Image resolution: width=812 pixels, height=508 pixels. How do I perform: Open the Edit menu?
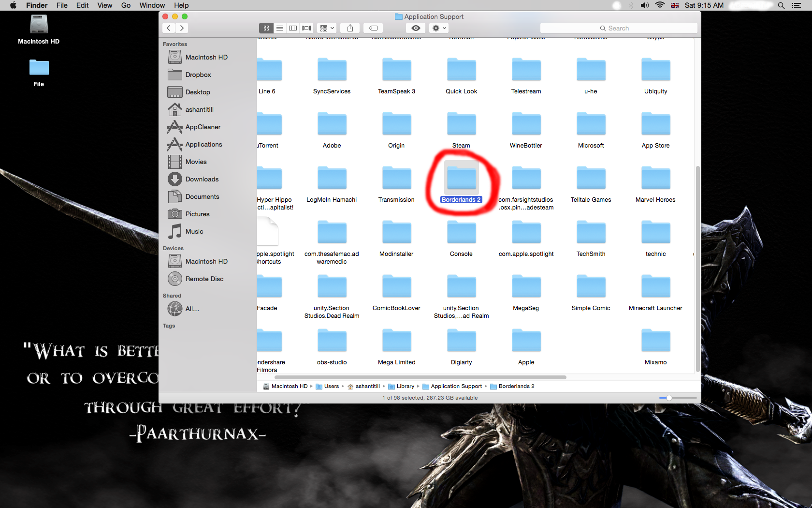pyautogui.click(x=83, y=5)
